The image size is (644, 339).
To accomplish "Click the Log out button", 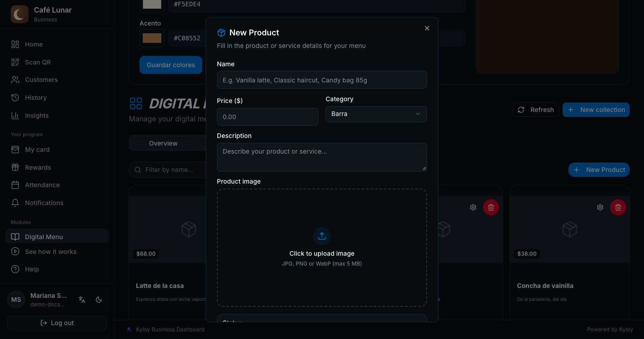I will [57, 323].
